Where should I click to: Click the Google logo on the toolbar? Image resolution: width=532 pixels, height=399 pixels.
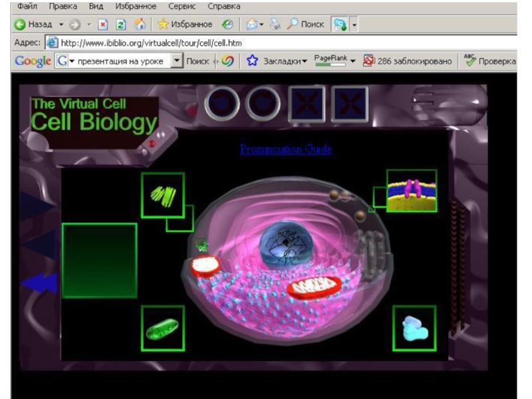point(33,61)
